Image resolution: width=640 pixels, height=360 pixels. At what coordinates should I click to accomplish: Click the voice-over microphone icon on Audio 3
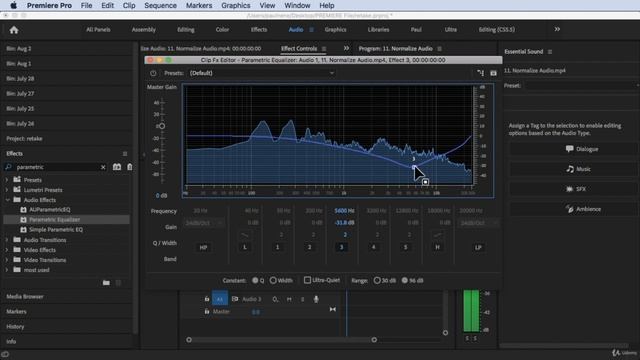pyautogui.click(x=316, y=299)
